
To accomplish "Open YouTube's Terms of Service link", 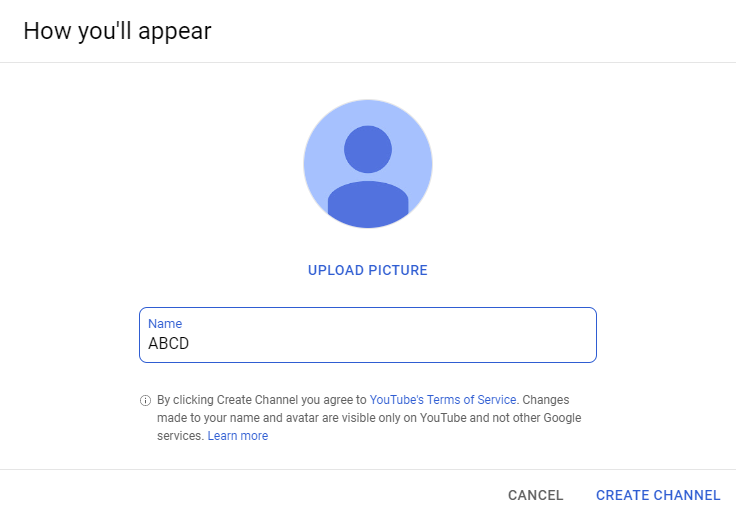I will [443, 399].
